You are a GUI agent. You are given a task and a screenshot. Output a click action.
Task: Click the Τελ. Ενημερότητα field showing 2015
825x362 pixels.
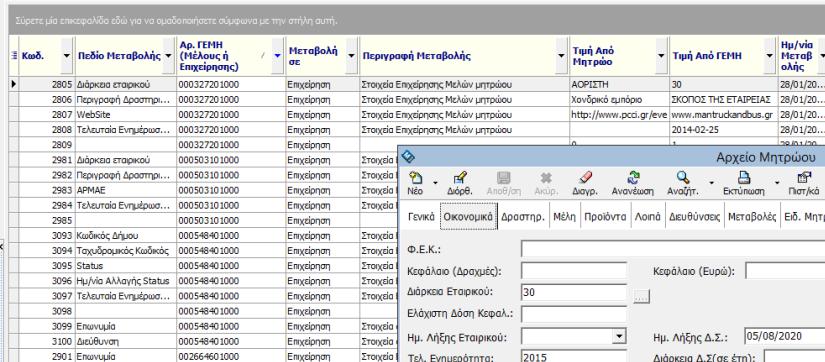574,356
